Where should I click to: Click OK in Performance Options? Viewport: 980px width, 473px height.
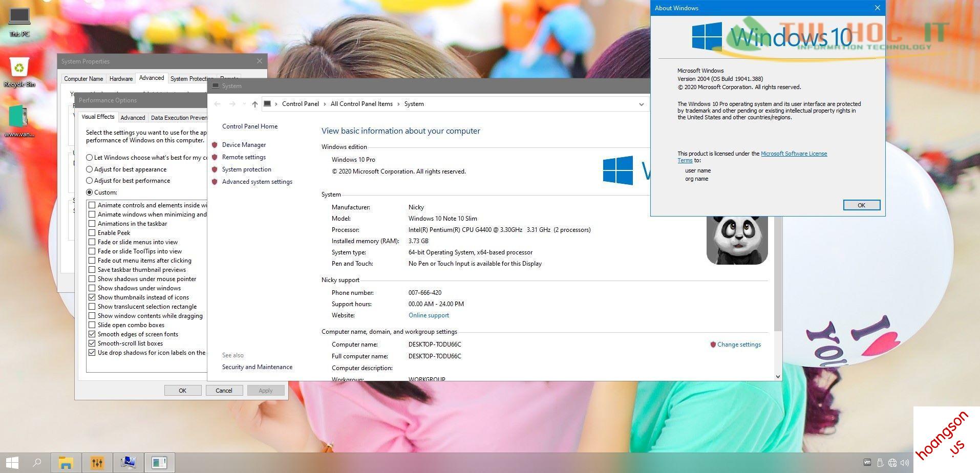pos(183,391)
